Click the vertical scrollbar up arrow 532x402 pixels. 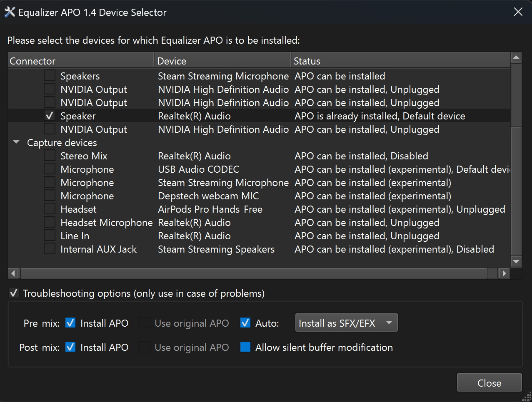coord(516,57)
